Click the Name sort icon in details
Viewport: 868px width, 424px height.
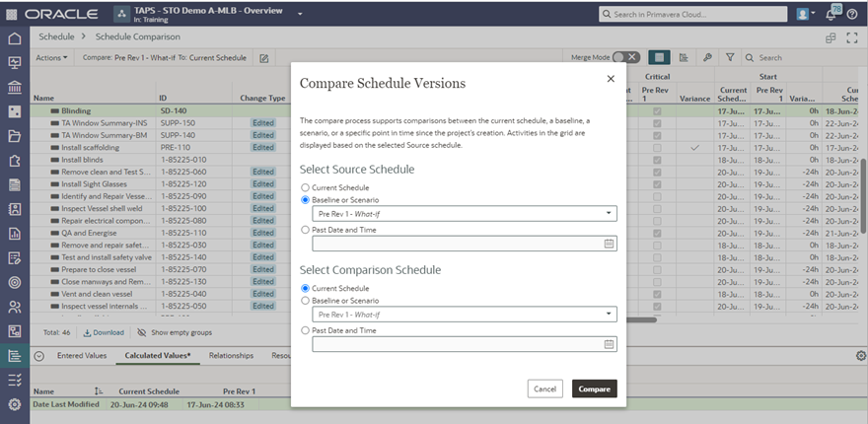(x=99, y=391)
